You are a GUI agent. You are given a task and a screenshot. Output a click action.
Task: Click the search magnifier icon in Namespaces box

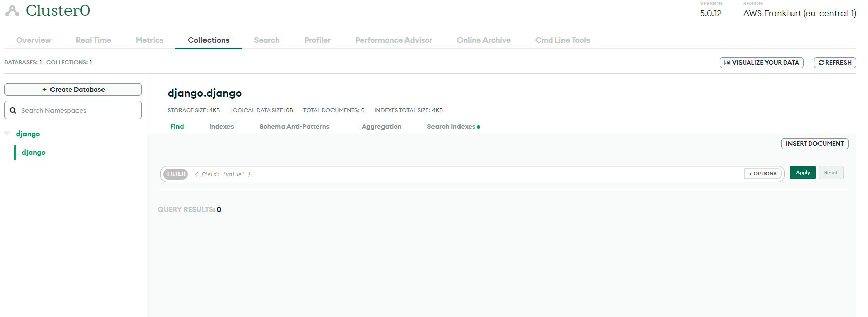[x=13, y=110]
